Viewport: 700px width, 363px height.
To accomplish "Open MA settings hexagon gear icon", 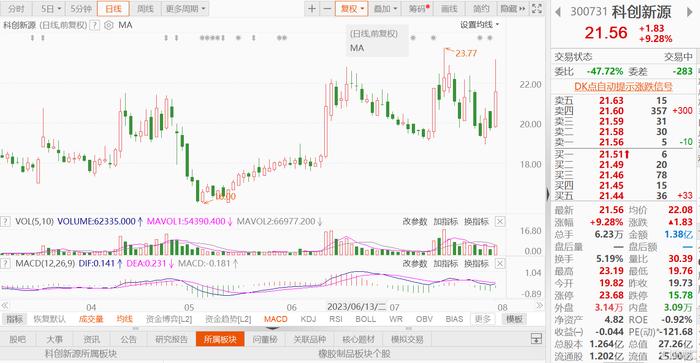I will [x=108, y=25].
